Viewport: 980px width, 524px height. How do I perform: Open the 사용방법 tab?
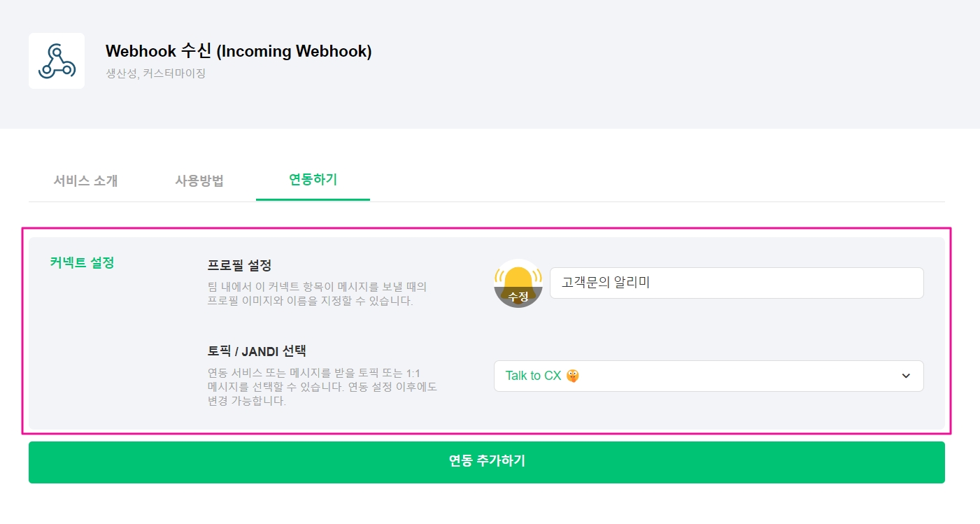click(x=199, y=180)
